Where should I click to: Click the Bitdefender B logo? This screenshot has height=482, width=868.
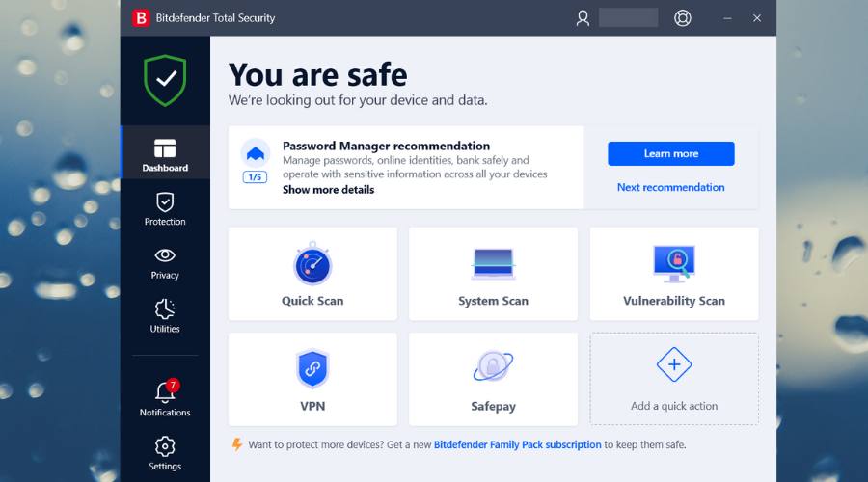pos(141,18)
